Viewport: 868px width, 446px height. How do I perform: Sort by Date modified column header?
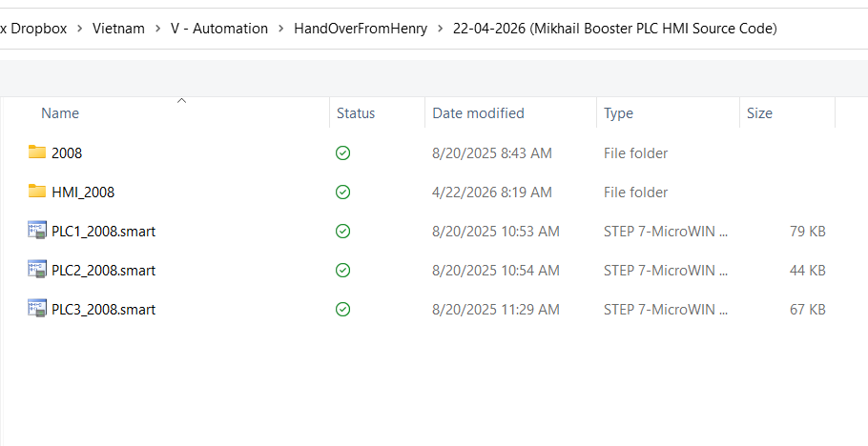coord(478,113)
